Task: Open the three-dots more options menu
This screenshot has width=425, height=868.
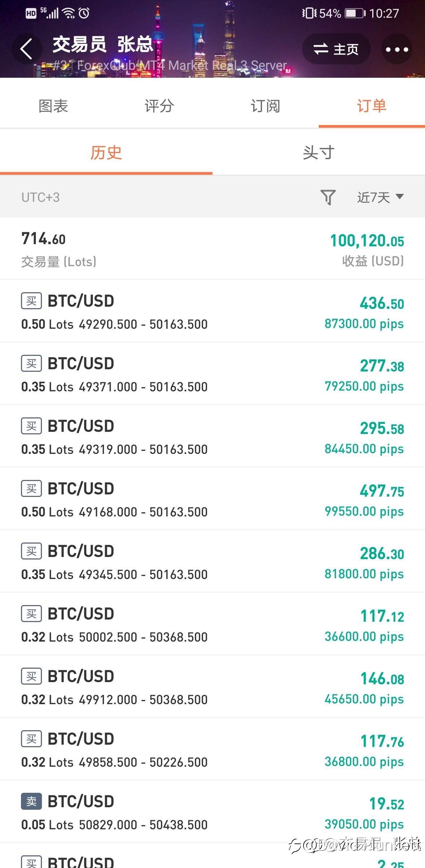Action: tap(397, 49)
